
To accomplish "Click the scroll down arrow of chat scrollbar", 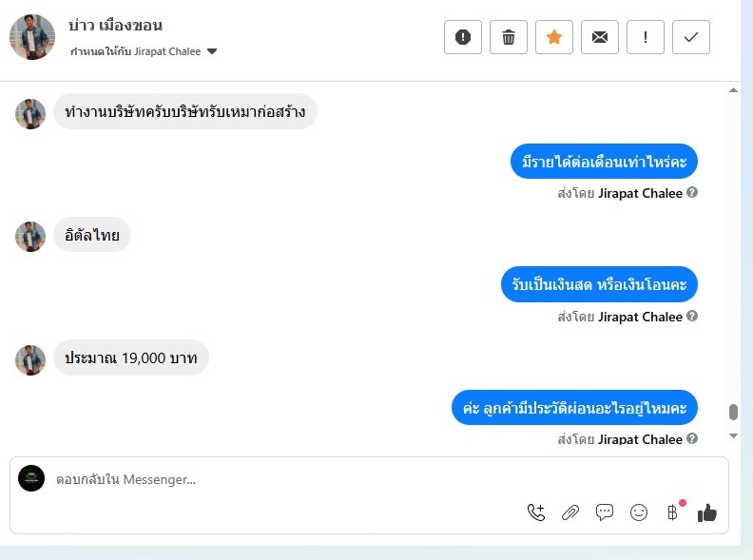I will (x=733, y=435).
